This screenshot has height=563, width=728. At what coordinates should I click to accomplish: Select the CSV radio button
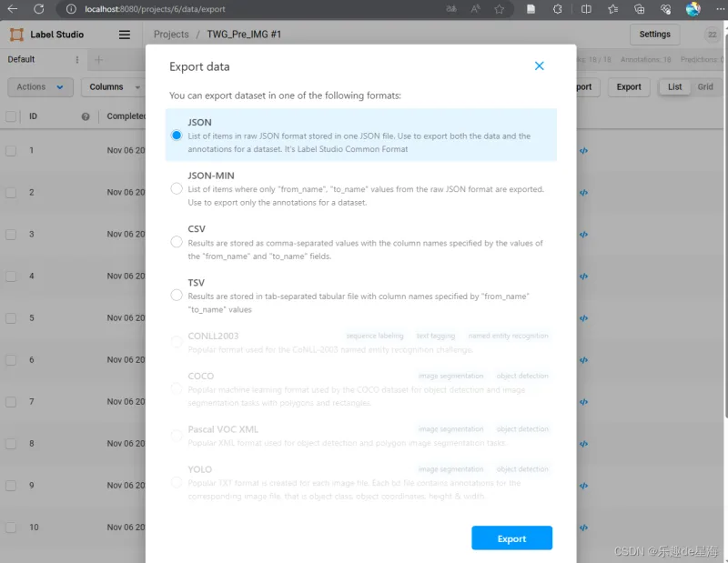(x=177, y=242)
